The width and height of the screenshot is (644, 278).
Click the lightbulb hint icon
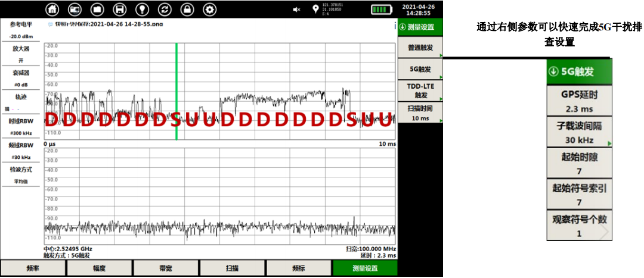pyautogui.click(x=142, y=10)
